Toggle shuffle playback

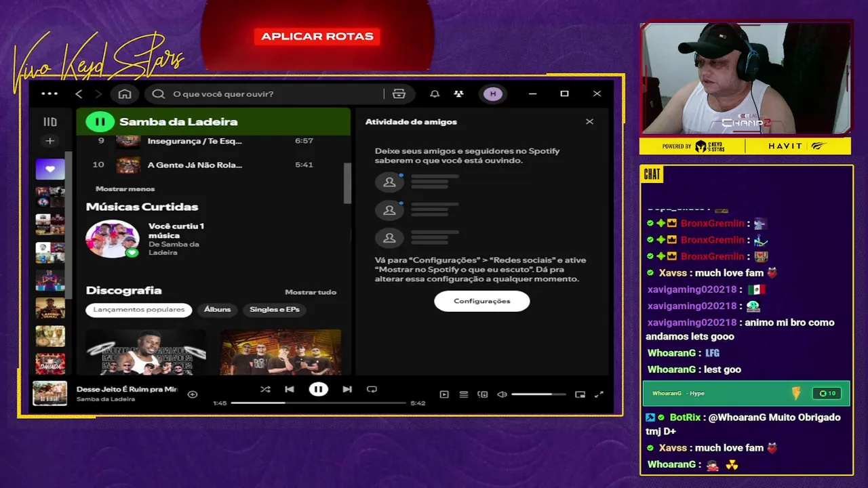pyautogui.click(x=265, y=390)
